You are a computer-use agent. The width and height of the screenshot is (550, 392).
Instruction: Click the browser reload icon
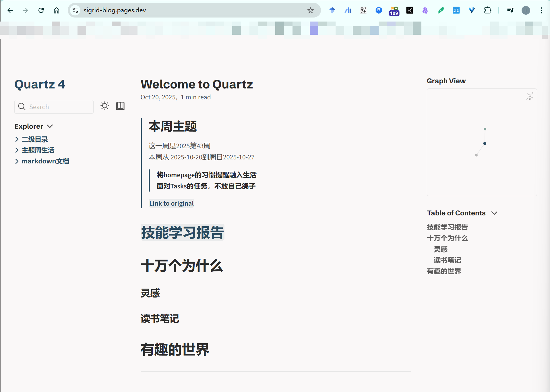pos(41,10)
